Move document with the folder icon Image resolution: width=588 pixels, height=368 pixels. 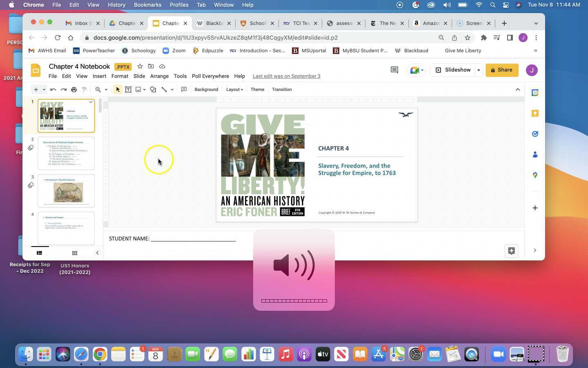pos(151,66)
